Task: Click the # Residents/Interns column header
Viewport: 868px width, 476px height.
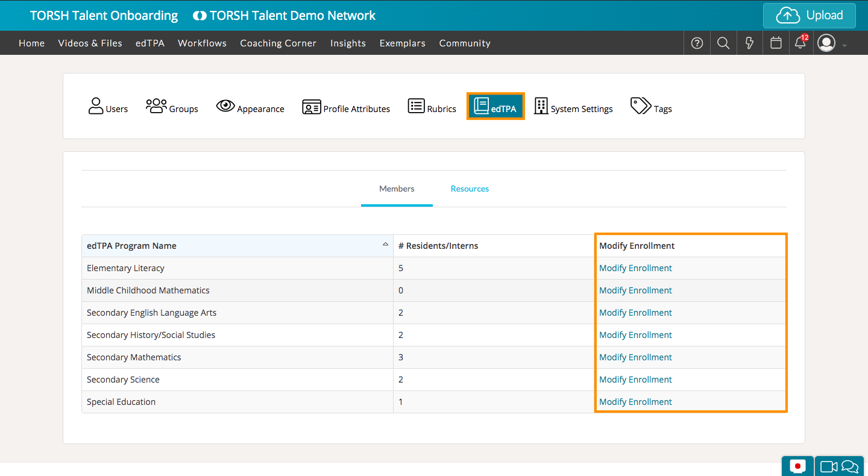Action: 494,246
